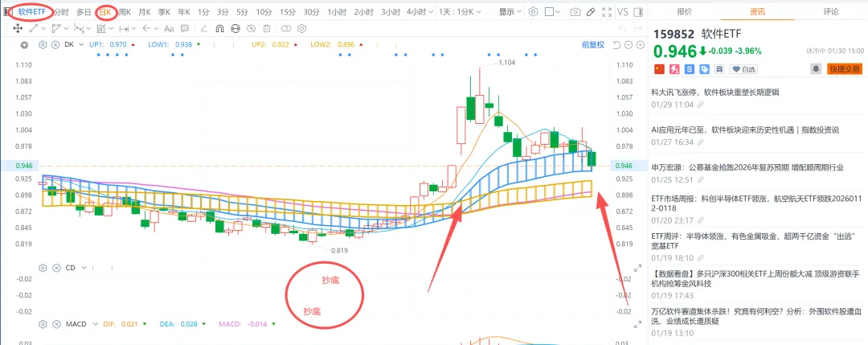868x345 pixels.
Task: Select the move crosshair tool
Action: point(17,28)
